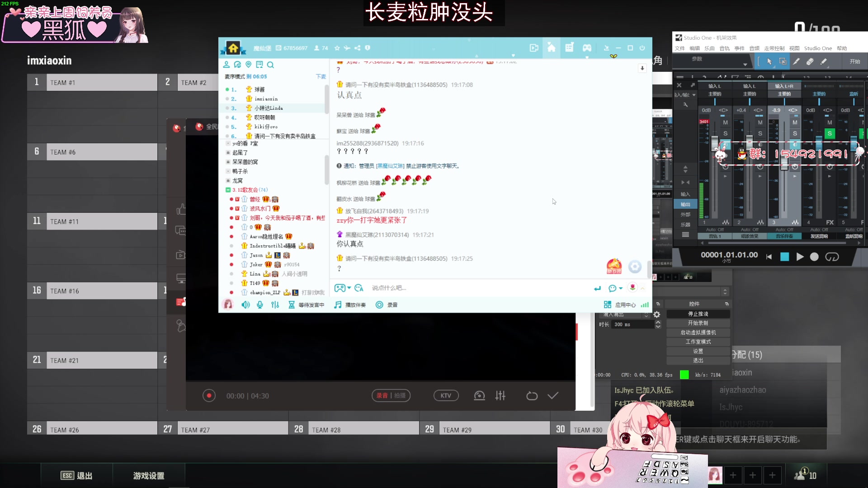868x488 pixels.
Task: Switch to the 输入 tab in mixer sidebar
Action: [x=685, y=194]
